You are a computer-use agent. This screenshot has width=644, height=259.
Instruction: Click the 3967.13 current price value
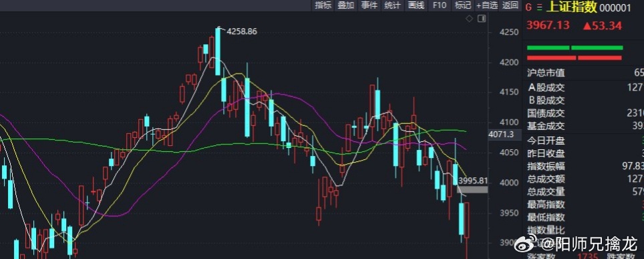[548, 25]
